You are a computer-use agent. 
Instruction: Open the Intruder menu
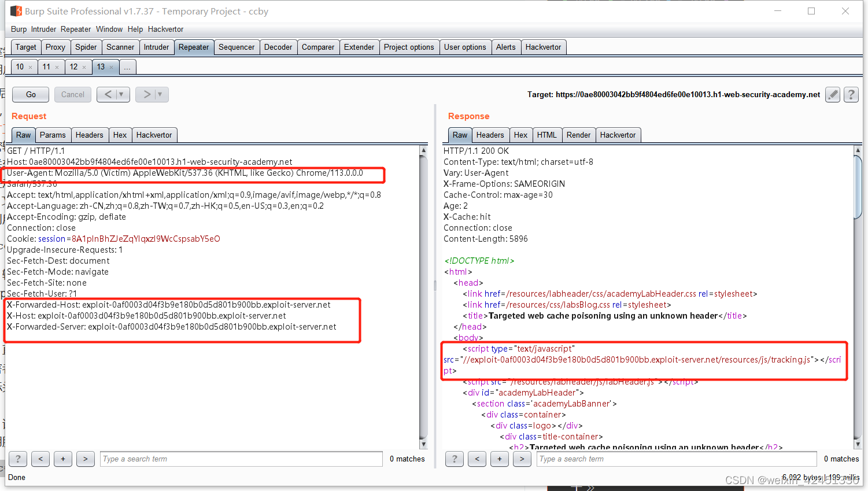point(43,29)
